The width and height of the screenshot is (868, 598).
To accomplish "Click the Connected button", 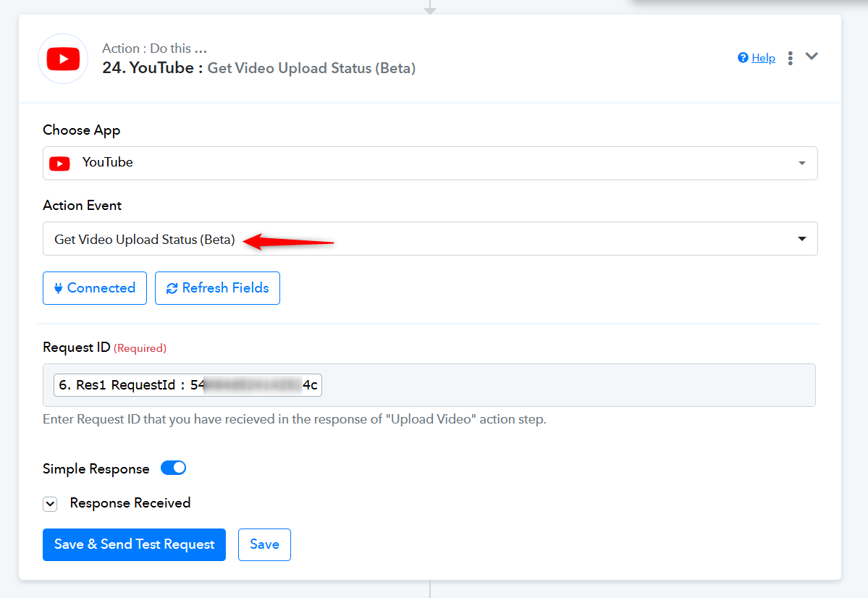I will click(95, 288).
